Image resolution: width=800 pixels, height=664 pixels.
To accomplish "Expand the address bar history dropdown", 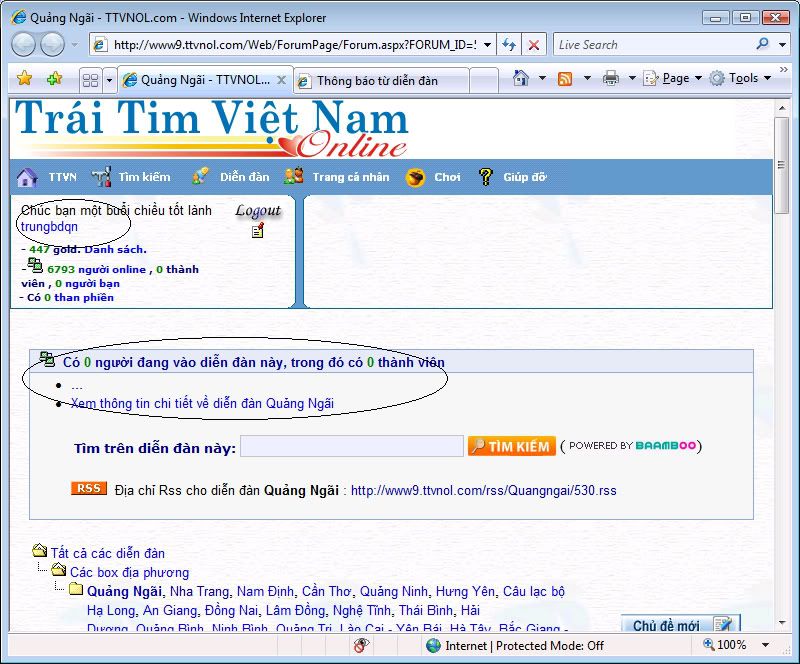I will [x=487, y=45].
